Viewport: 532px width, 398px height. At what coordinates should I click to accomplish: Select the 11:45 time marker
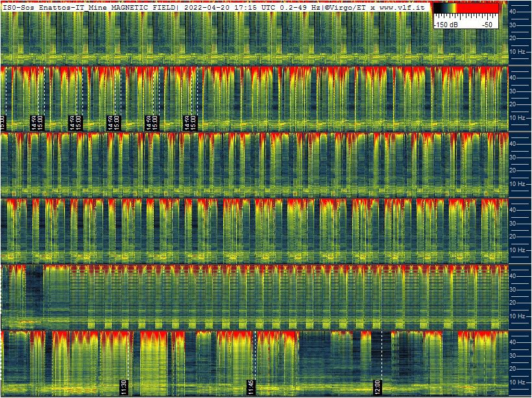[x=251, y=387]
